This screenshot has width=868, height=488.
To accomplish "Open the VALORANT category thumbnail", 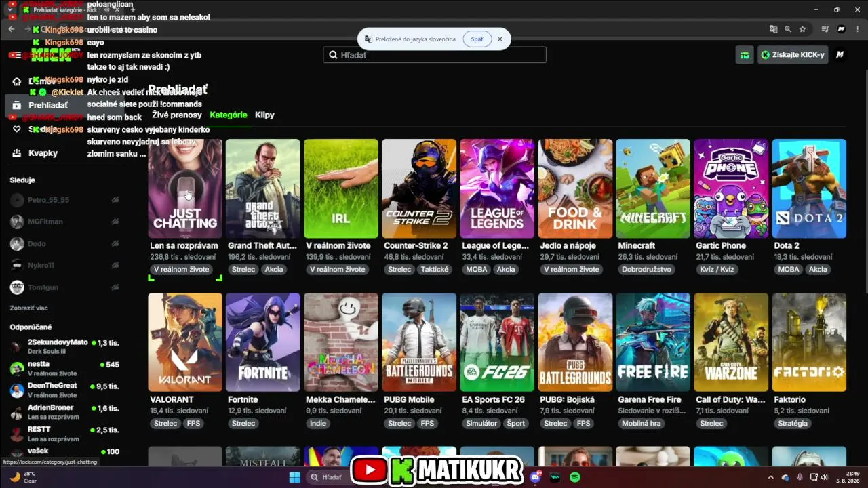I will coord(185,342).
